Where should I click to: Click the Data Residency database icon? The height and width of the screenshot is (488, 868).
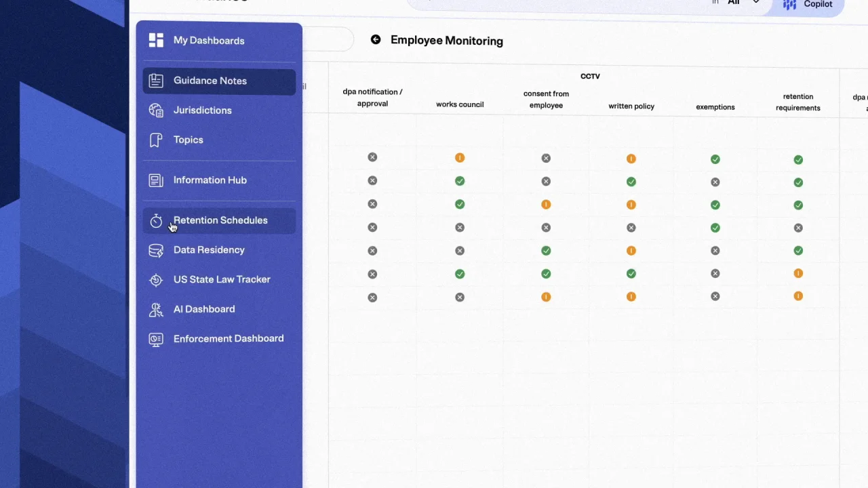156,251
